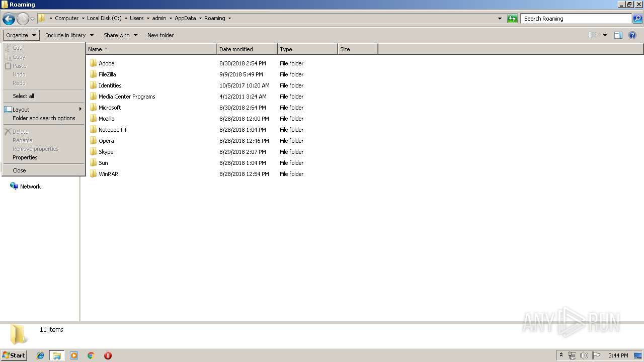Open recent pages dropdown arrow
Image resolution: width=644 pixels, height=362 pixels.
click(x=32, y=19)
